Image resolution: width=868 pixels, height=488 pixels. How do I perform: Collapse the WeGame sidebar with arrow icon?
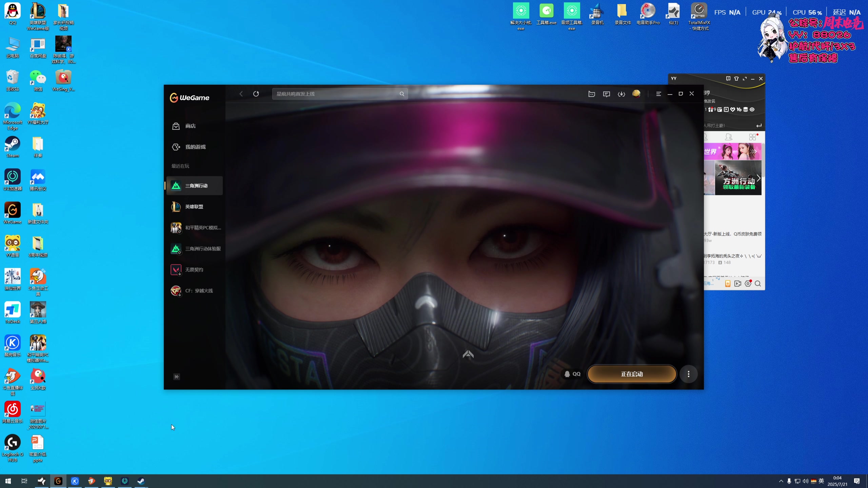click(x=177, y=377)
